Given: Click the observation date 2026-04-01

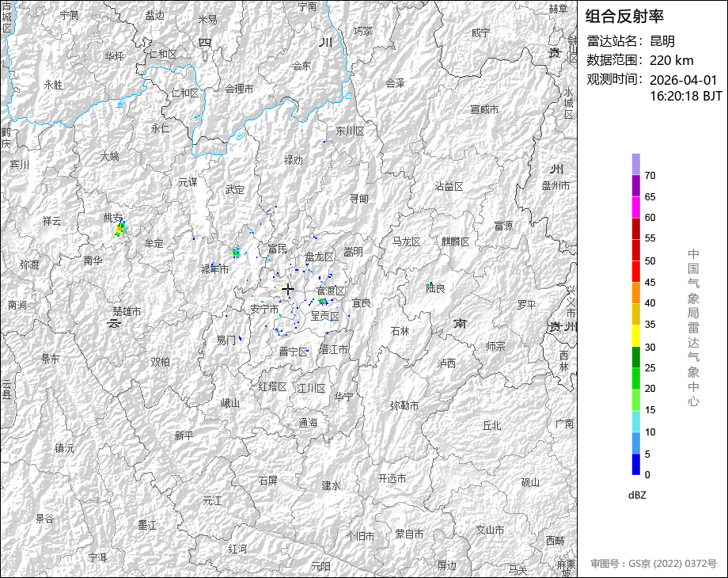Looking at the screenshot, I should [x=684, y=80].
